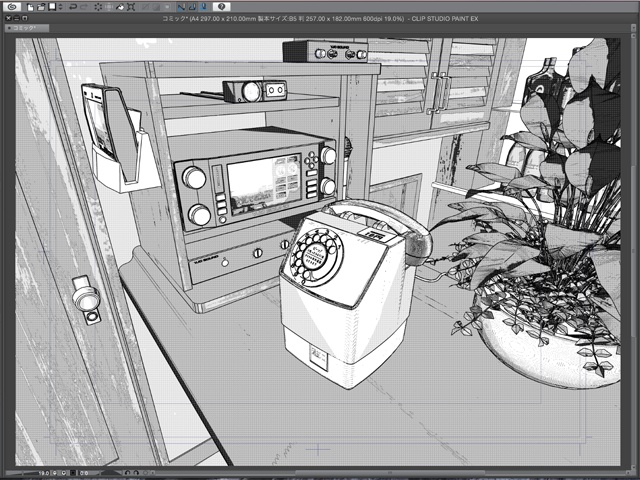Close the コミック tab with its x
The height and width of the screenshot is (480, 640).
point(7,29)
